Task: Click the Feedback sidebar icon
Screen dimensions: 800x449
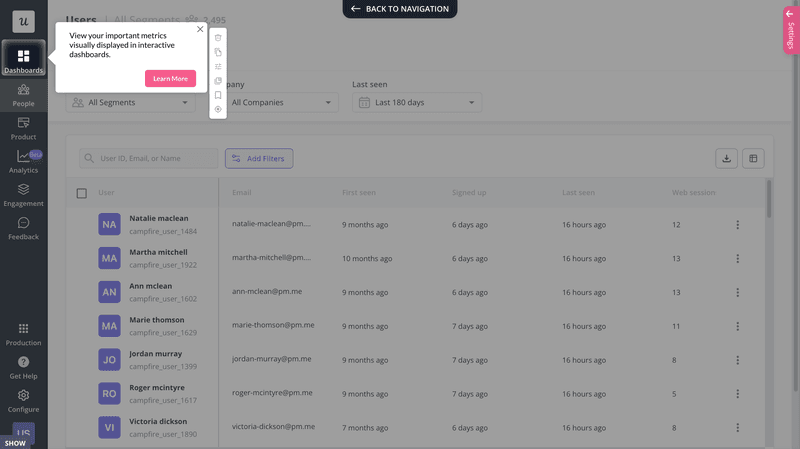Action: (23, 228)
